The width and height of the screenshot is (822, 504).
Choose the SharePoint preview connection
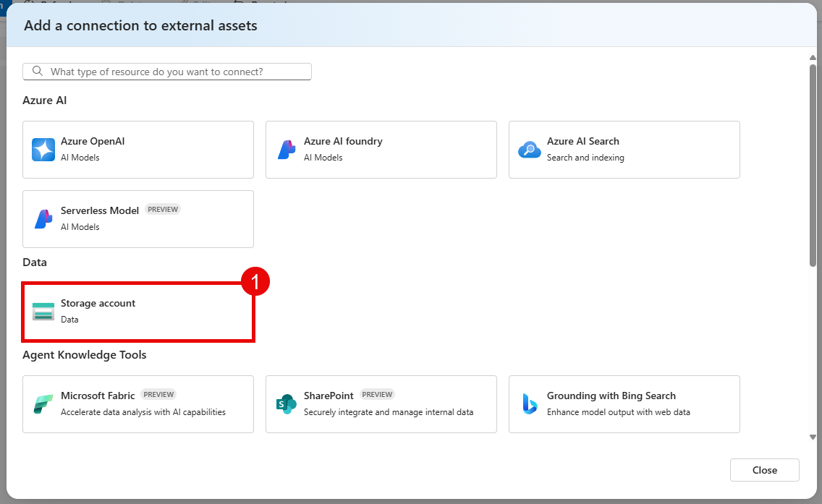pos(381,403)
